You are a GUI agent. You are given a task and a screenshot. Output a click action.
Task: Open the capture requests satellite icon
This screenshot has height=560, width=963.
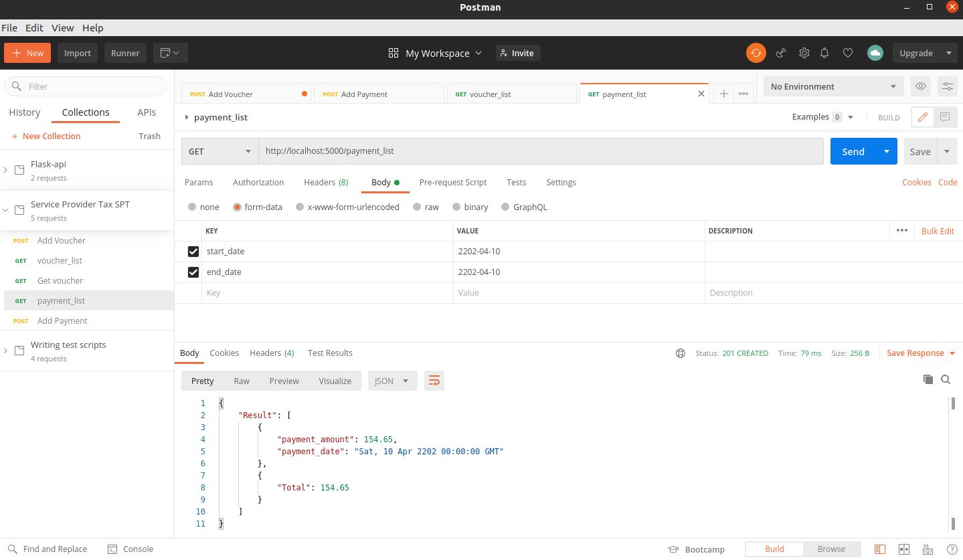coord(781,53)
